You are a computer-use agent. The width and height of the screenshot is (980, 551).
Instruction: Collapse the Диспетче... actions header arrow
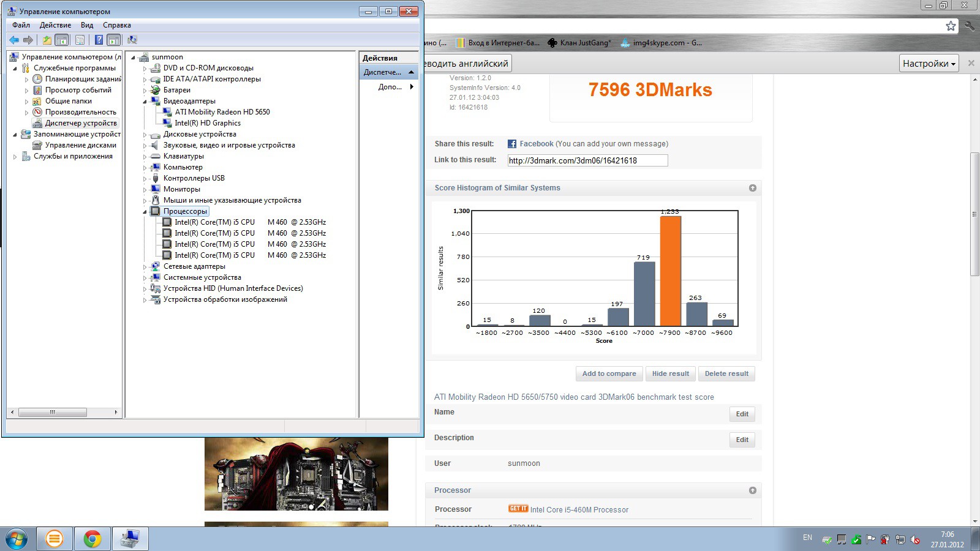point(412,72)
